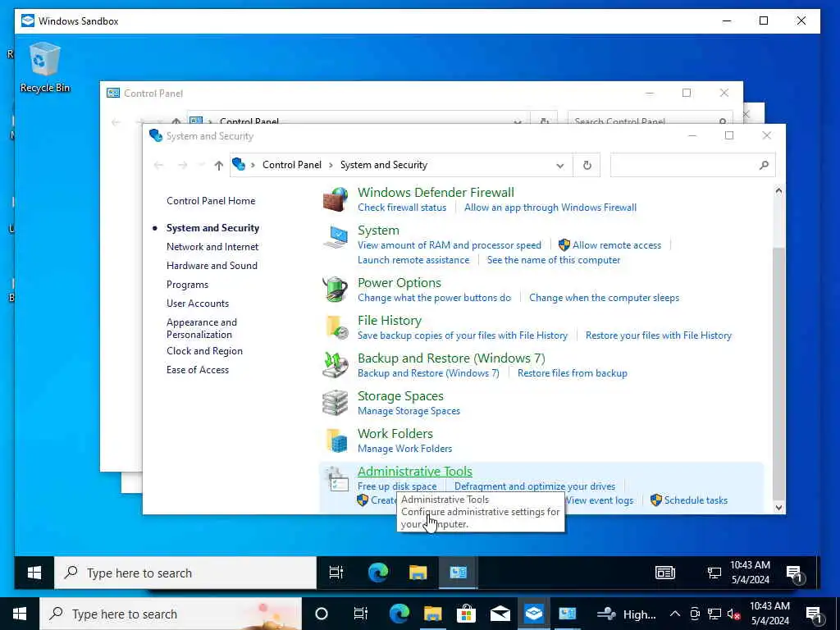Click the System computer monitor icon
Viewport: 840px width, 630px height.
336,237
